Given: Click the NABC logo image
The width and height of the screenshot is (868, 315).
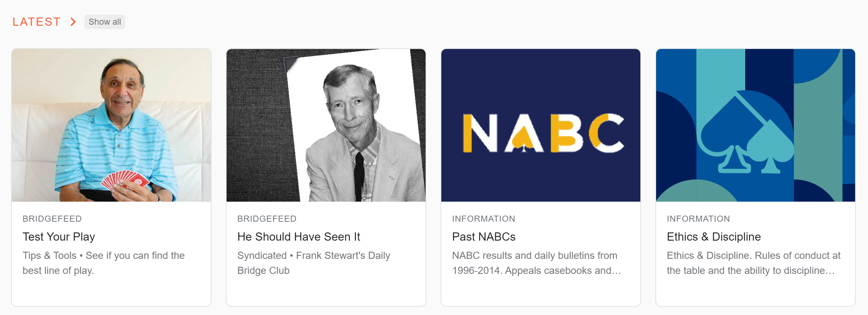Looking at the screenshot, I should [541, 125].
